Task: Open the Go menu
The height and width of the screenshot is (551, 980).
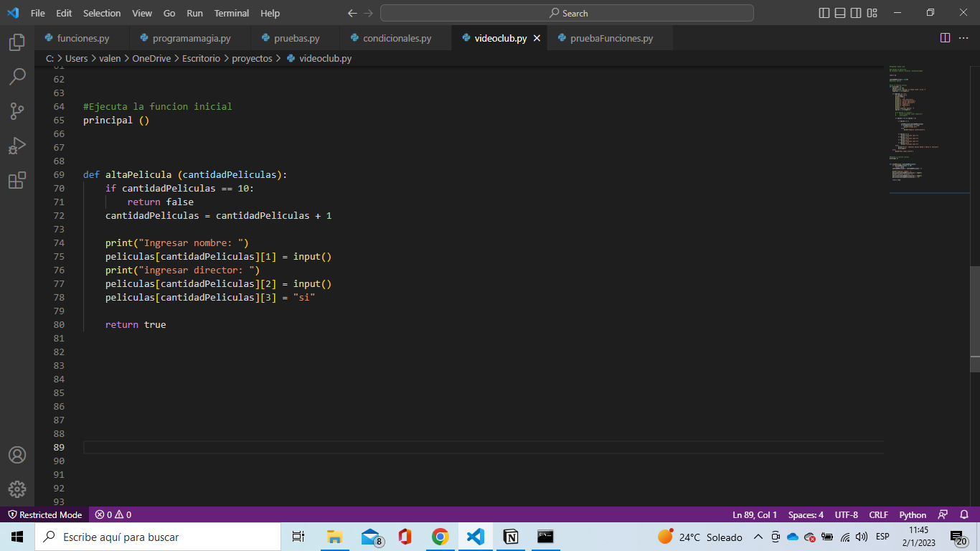Action: pos(169,13)
